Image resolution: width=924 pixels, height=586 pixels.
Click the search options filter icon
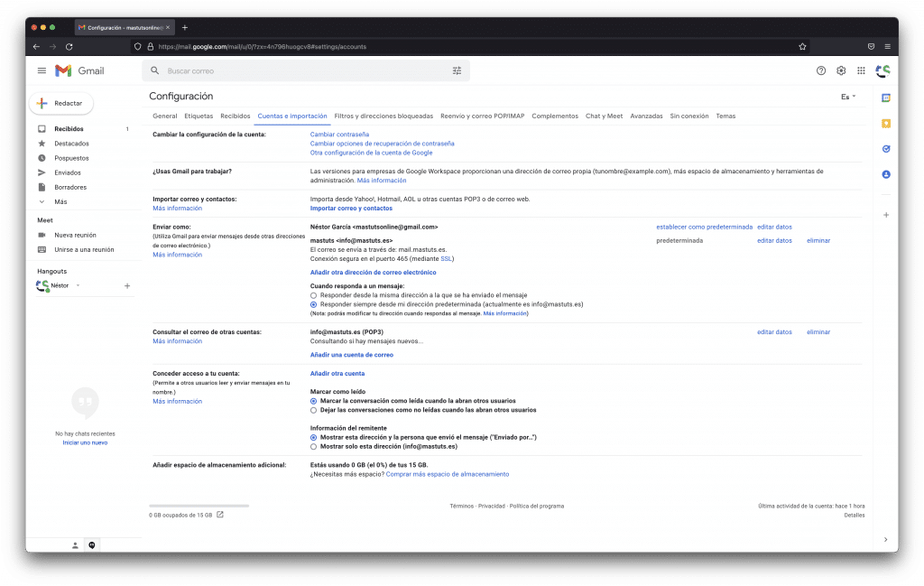click(x=457, y=70)
